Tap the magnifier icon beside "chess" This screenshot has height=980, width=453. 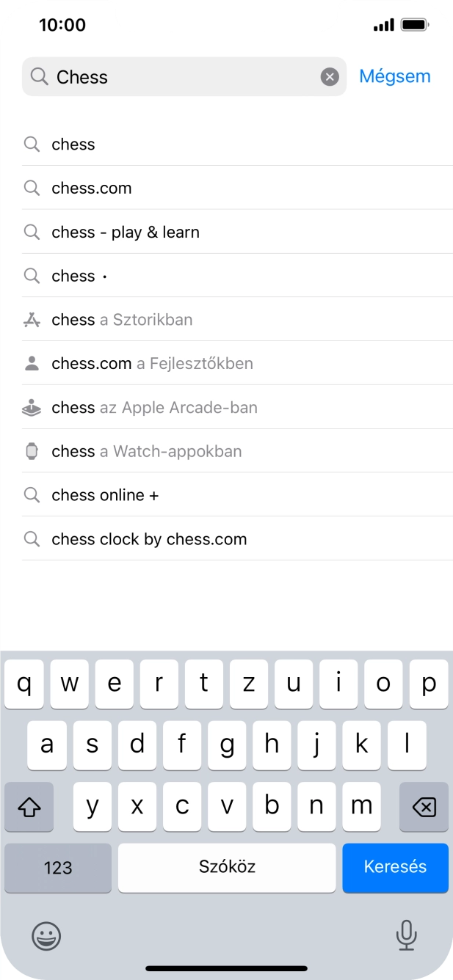32,144
